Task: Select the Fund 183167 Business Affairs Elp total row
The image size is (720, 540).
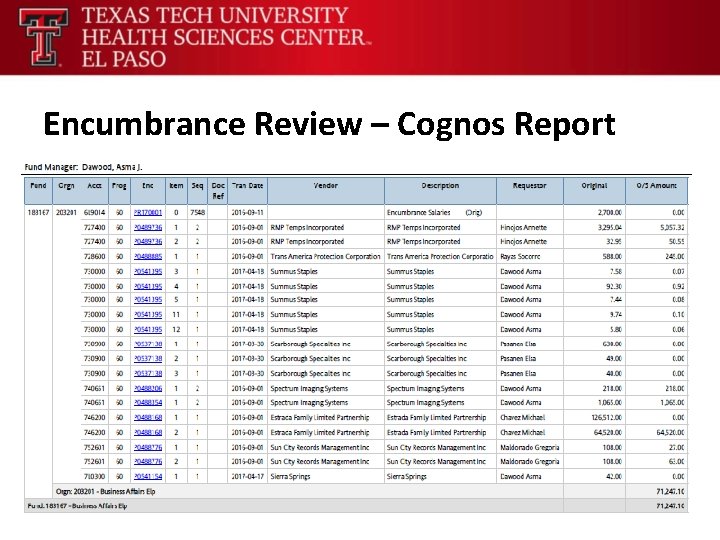Action: (x=356, y=506)
